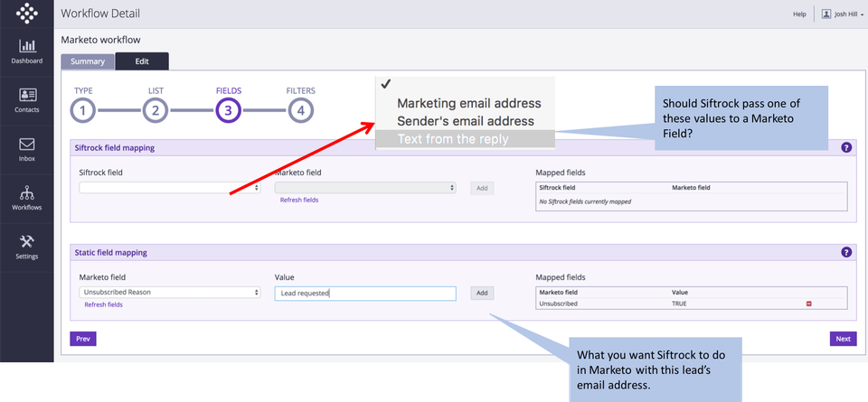Click Next to continue
868x402 pixels.
[843, 339]
